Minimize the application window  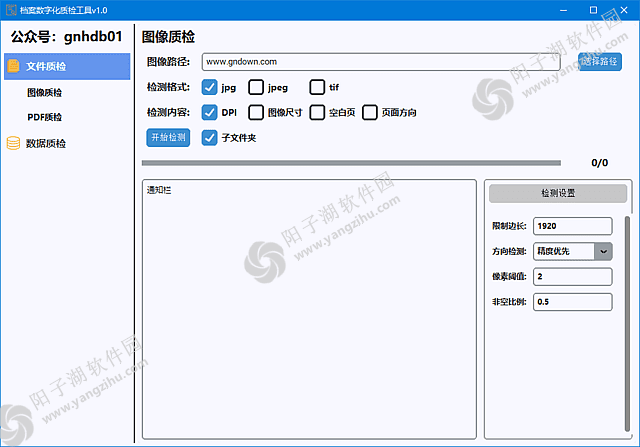563,10
